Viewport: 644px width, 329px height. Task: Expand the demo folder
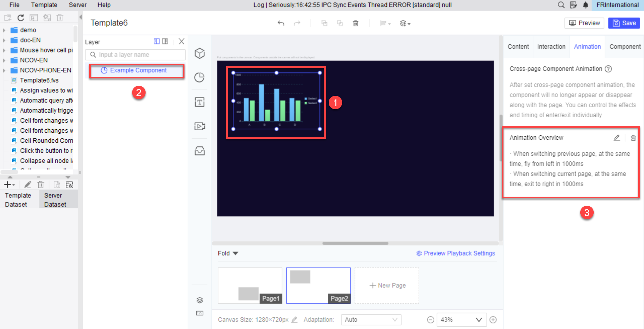point(4,30)
